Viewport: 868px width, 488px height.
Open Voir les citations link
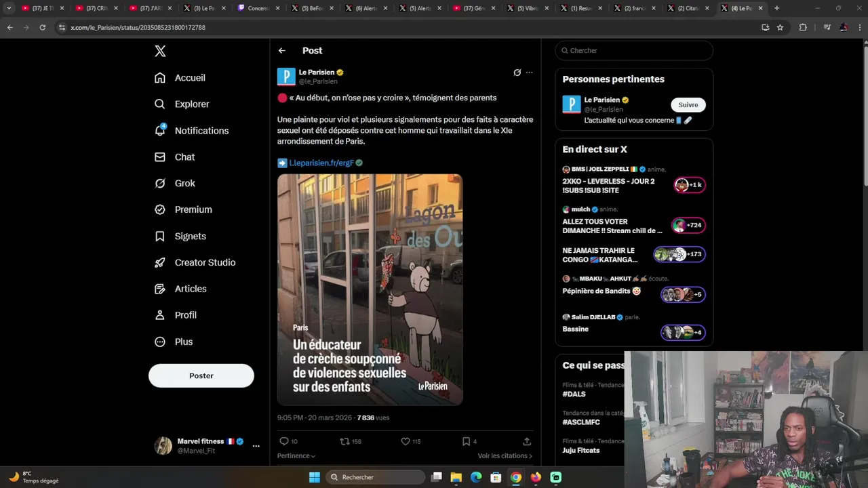(x=505, y=456)
